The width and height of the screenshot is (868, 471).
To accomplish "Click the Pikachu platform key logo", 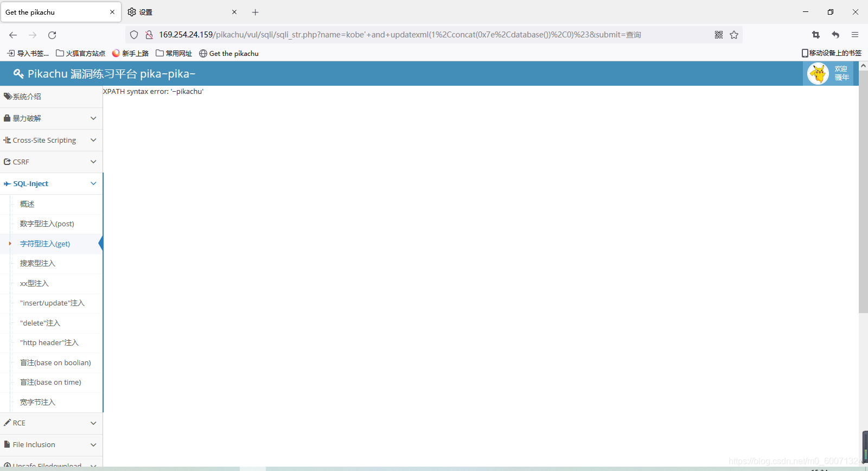I will (x=18, y=74).
